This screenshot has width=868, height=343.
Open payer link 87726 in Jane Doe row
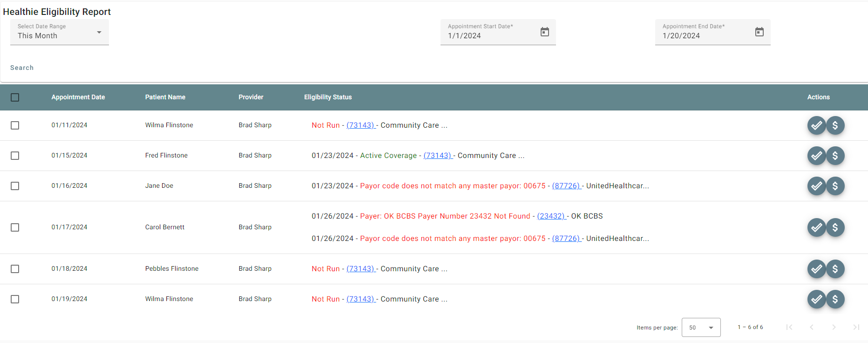566,186
